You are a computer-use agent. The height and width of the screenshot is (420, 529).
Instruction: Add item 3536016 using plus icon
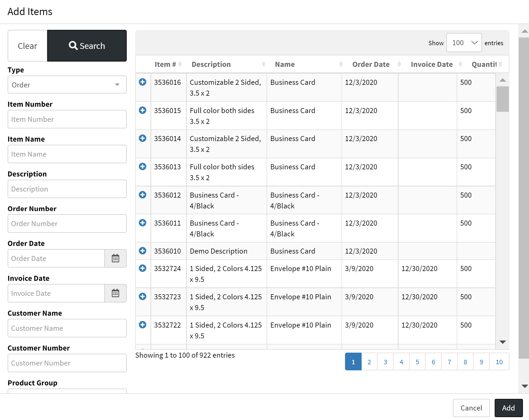(x=143, y=82)
